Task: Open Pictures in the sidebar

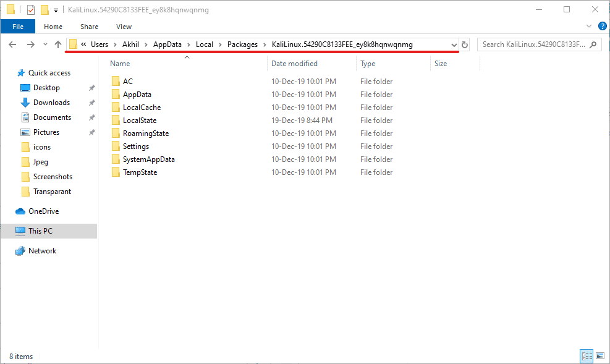Action: tap(46, 132)
